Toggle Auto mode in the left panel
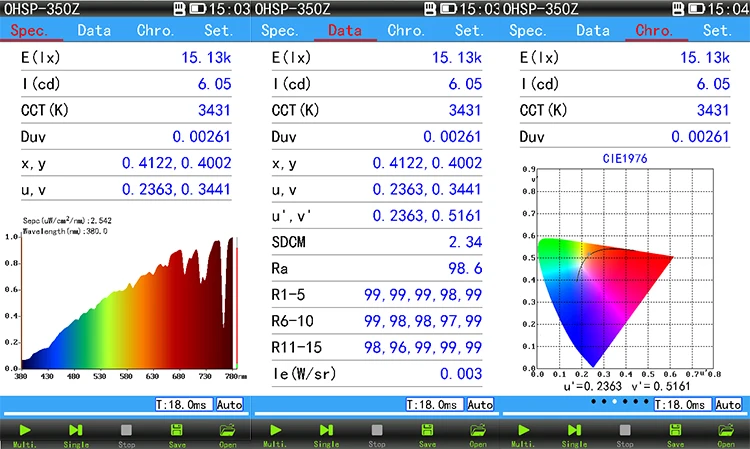750x449 pixels. 231,405
